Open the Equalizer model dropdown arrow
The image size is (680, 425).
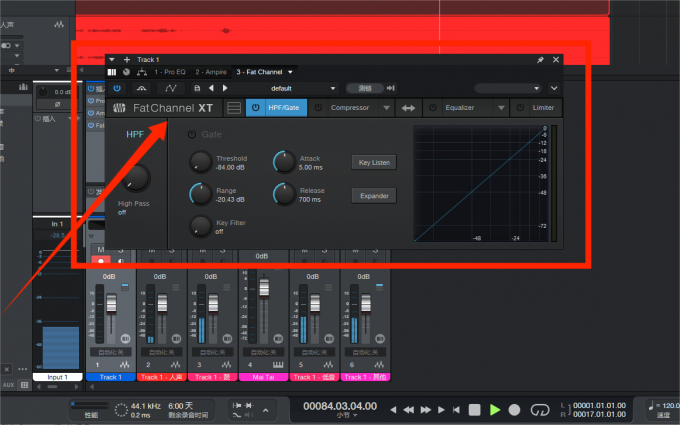[501, 108]
